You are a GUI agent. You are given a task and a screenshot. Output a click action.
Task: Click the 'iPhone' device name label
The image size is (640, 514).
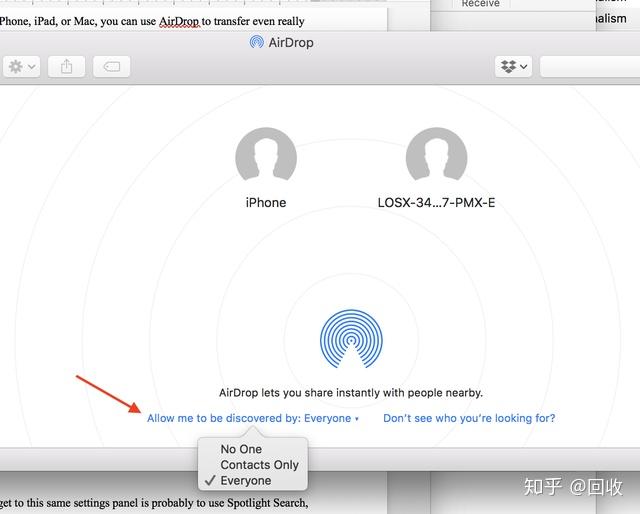pyautogui.click(x=266, y=203)
